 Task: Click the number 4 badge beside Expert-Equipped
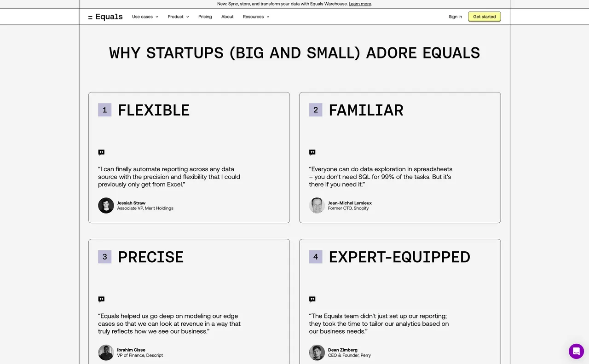[315, 257]
